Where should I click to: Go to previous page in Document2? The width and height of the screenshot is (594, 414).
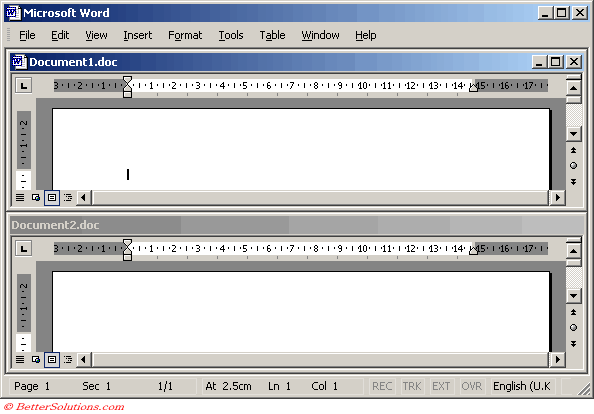(x=574, y=312)
